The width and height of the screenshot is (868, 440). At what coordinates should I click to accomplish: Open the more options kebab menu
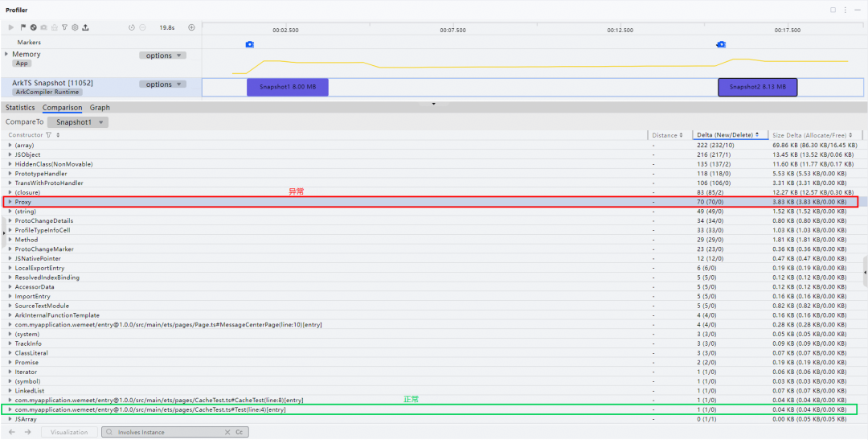(845, 10)
